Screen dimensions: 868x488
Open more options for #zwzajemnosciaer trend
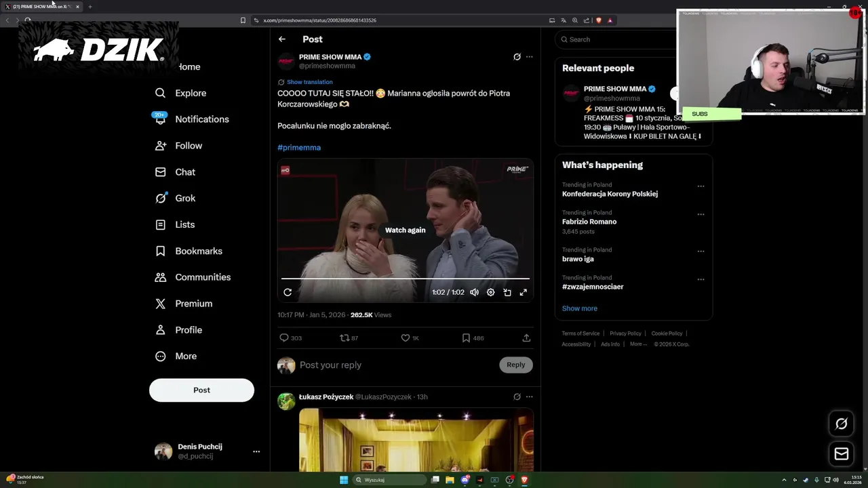(x=701, y=279)
